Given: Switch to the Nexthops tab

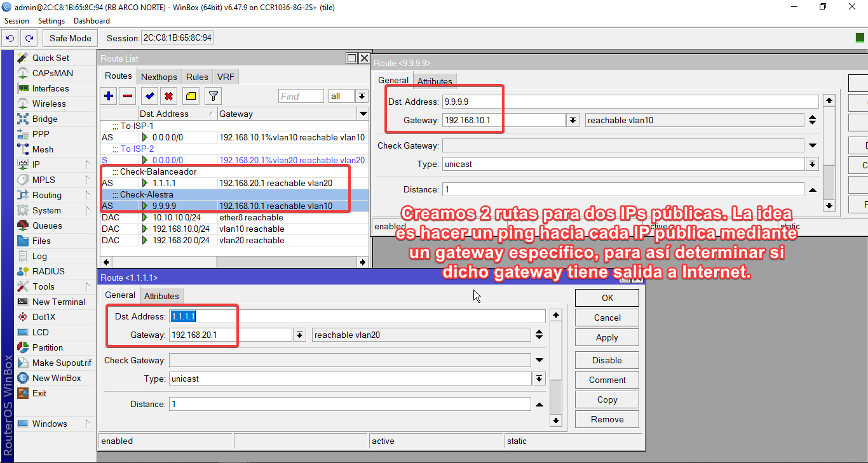Looking at the screenshot, I should [158, 76].
